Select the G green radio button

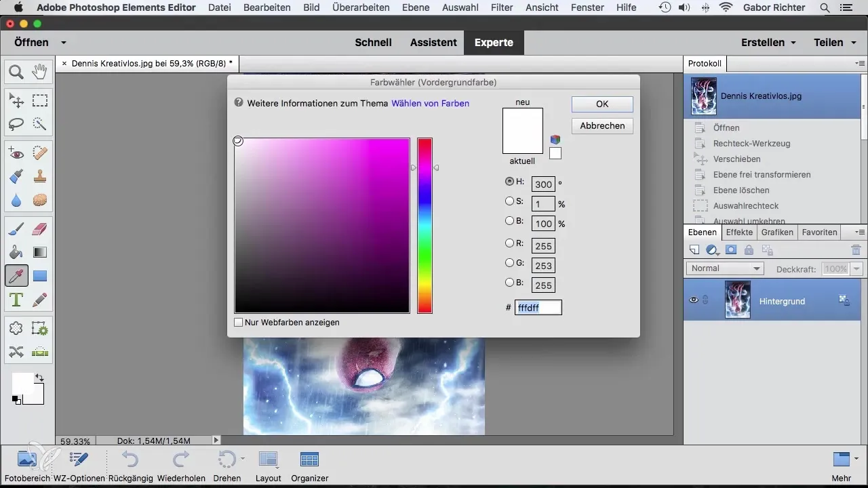coord(509,262)
